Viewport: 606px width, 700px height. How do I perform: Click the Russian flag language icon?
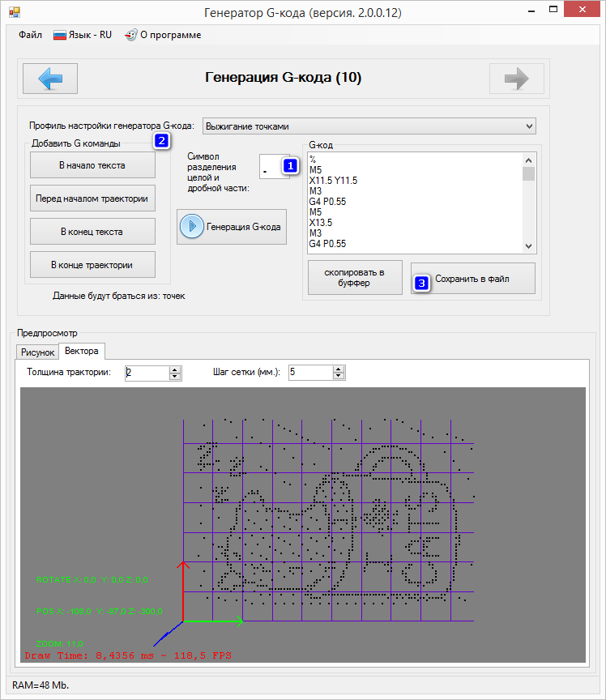point(59,36)
